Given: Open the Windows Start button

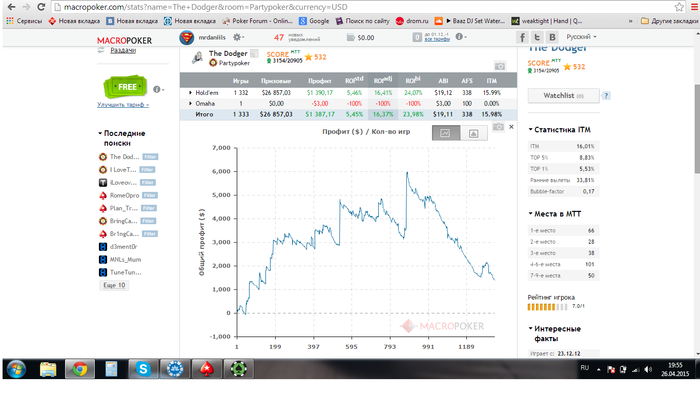Looking at the screenshot, I should (16, 369).
